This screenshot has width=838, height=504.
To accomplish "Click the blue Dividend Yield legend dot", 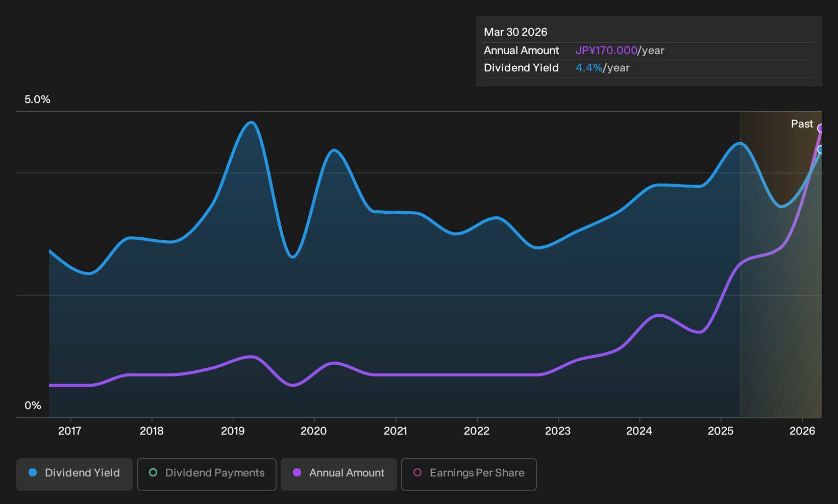I will click(x=33, y=472).
